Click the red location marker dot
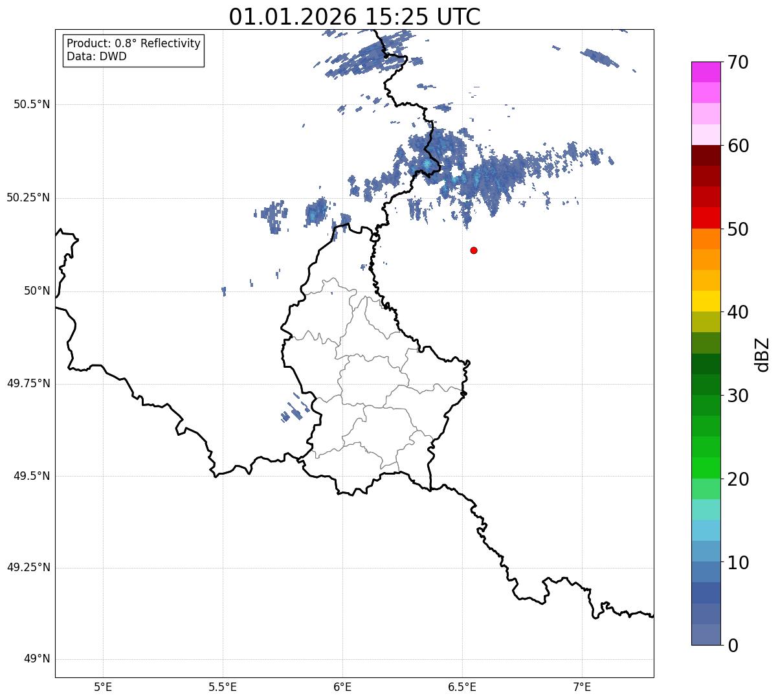Image resolution: width=778 pixels, height=700 pixels. 474,250
